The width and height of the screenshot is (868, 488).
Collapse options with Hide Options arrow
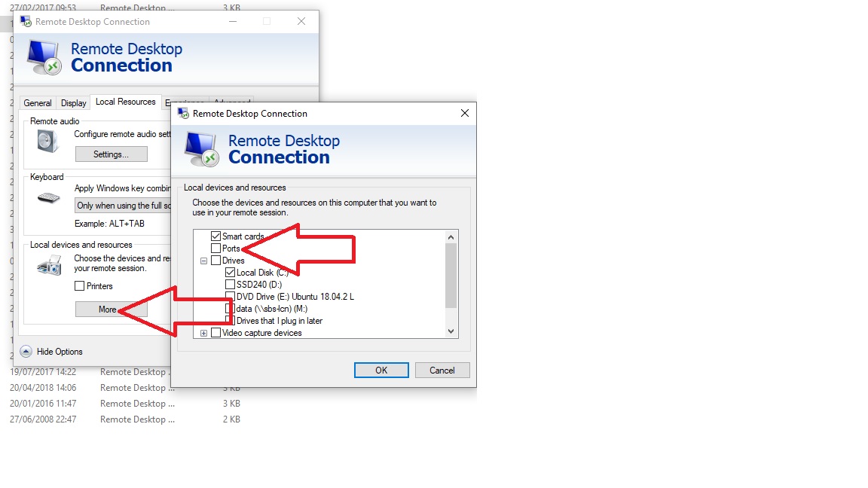pyautogui.click(x=26, y=352)
